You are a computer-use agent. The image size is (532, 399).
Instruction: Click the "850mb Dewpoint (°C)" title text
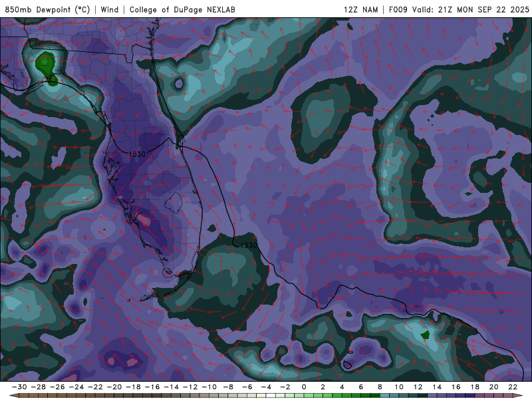(x=47, y=9)
